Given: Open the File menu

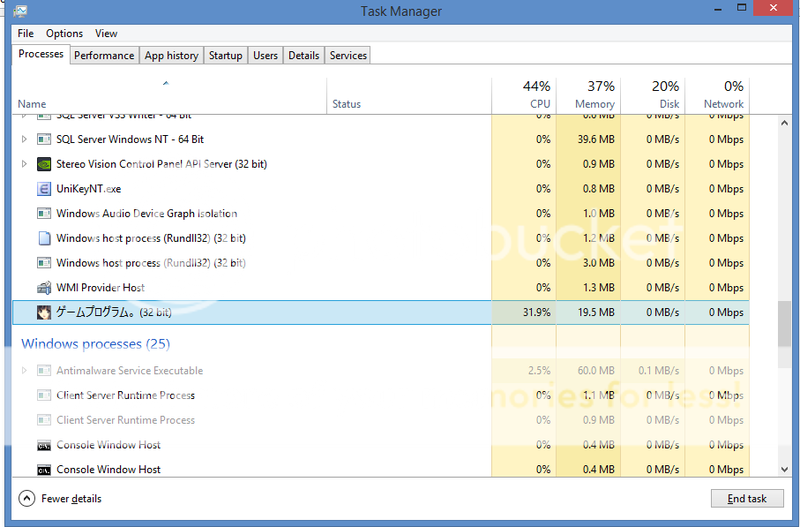Looking at the screenshot, I should 25,34.
